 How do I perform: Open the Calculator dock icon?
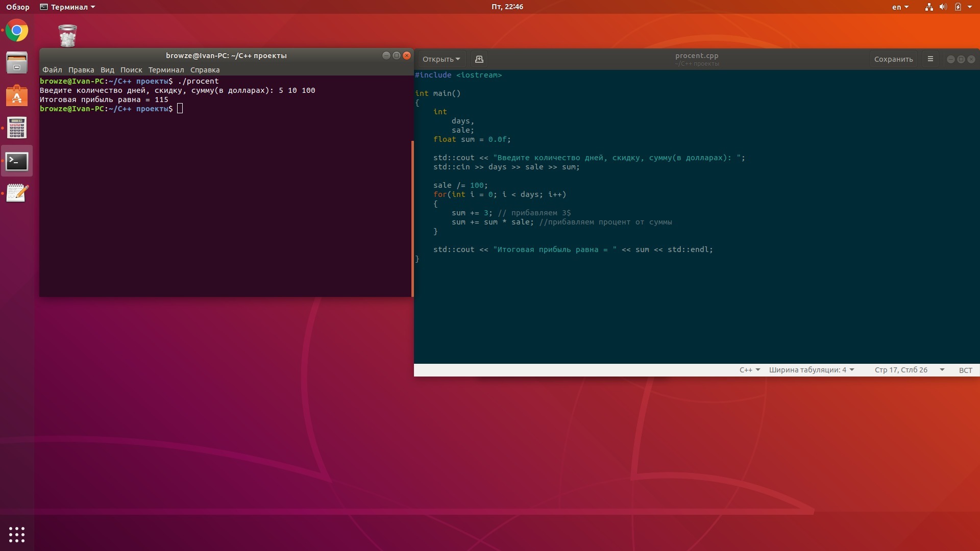tap(17, 128)
